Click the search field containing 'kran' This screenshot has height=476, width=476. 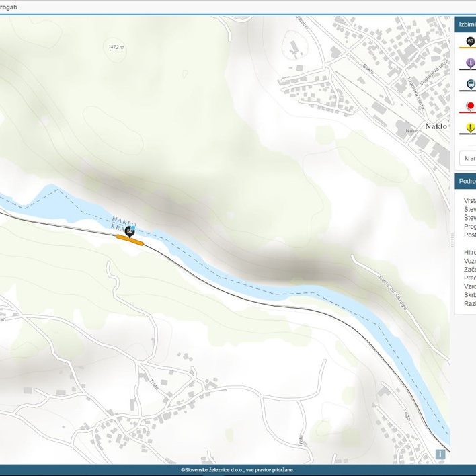point(469,158)
